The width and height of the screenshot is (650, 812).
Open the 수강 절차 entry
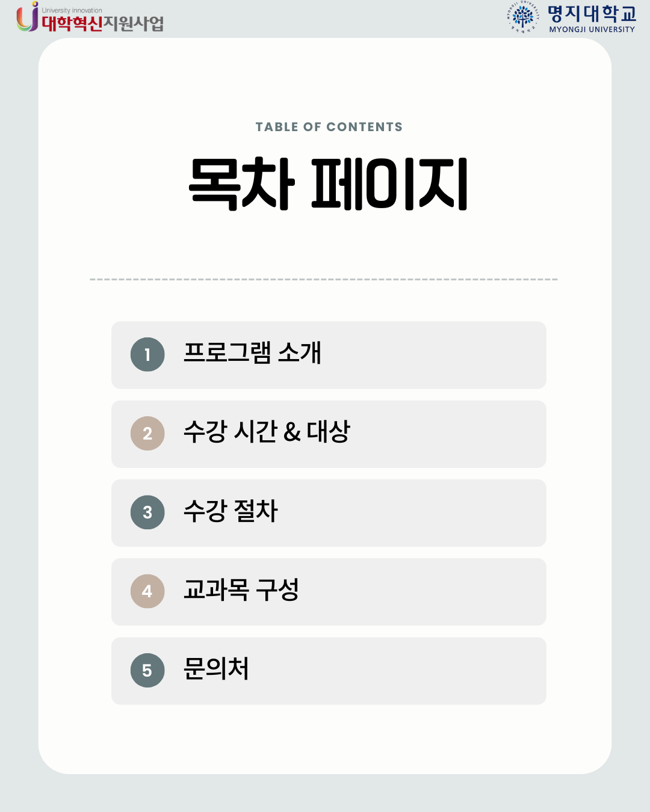[231, 511]
